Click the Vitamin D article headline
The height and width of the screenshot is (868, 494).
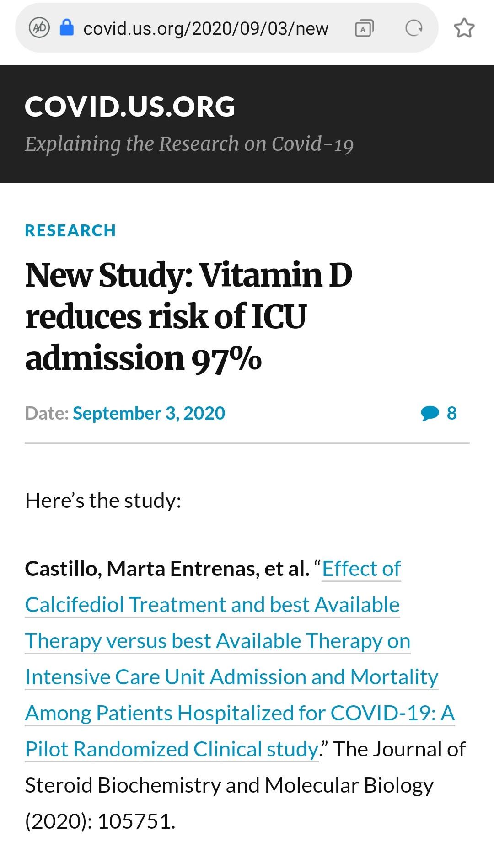188,316
